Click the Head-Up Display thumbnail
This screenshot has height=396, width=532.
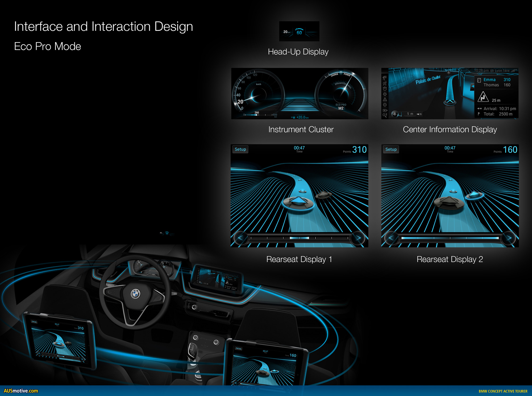[x=299, y=31]
